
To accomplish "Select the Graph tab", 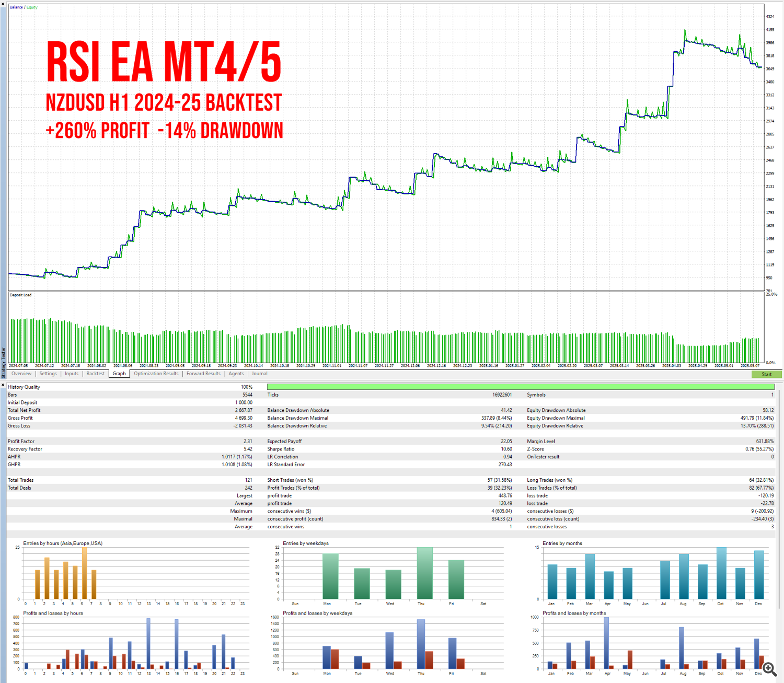I will click(x=119, y=374).
